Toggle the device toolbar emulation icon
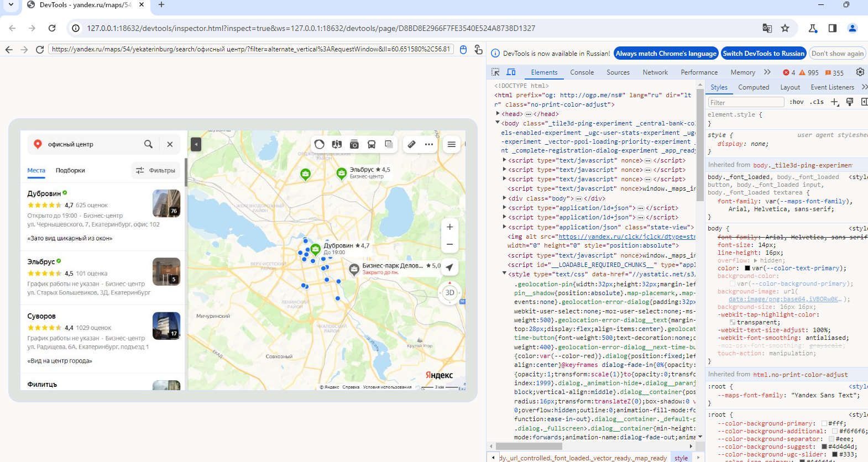Screen dimensions: 868x462 click(511, 72)
